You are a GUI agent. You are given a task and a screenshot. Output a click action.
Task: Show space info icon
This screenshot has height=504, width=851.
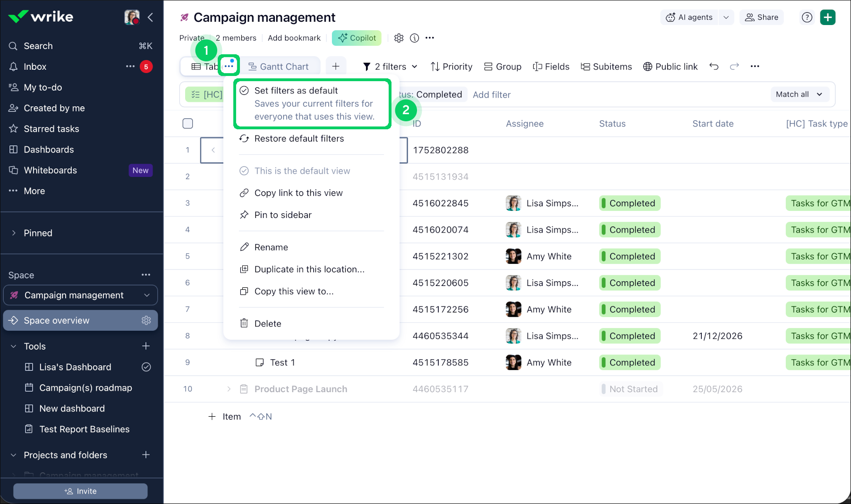point(415,38)
